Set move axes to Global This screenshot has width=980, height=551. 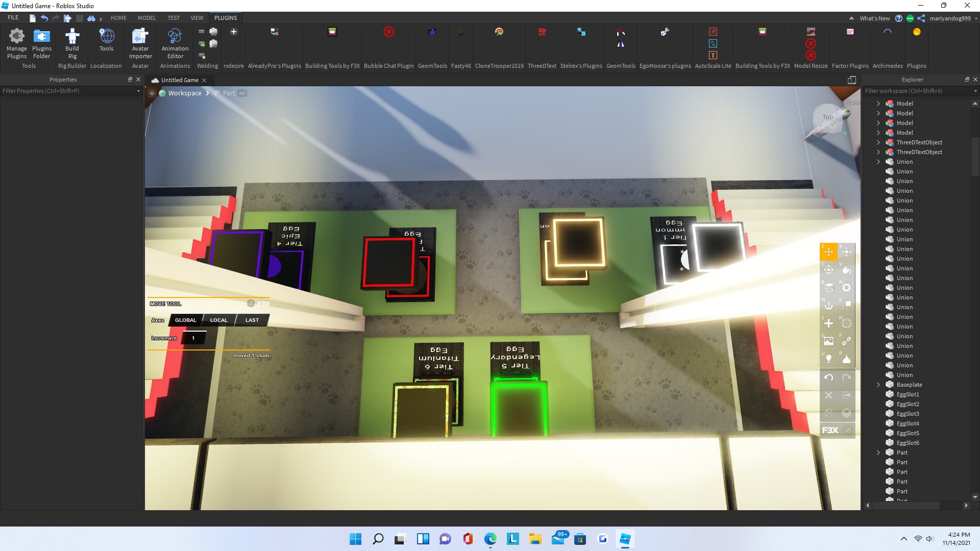(185, 320)
